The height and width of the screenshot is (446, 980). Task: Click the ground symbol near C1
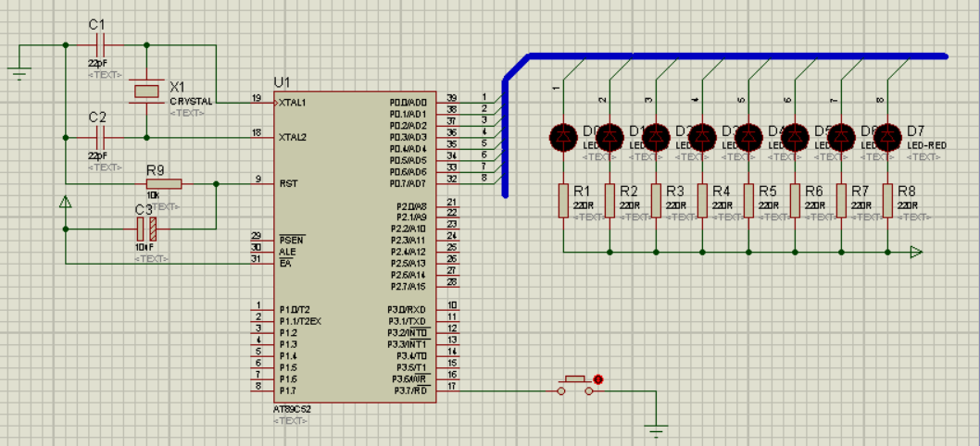pyautogui.click(x=19, y=75)
